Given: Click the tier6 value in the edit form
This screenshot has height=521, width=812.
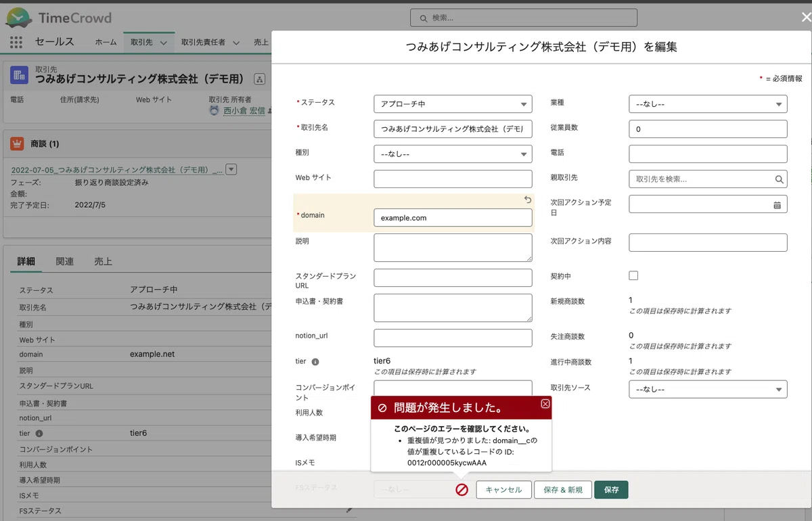Looking at the screenshot, I should [382, 361].
